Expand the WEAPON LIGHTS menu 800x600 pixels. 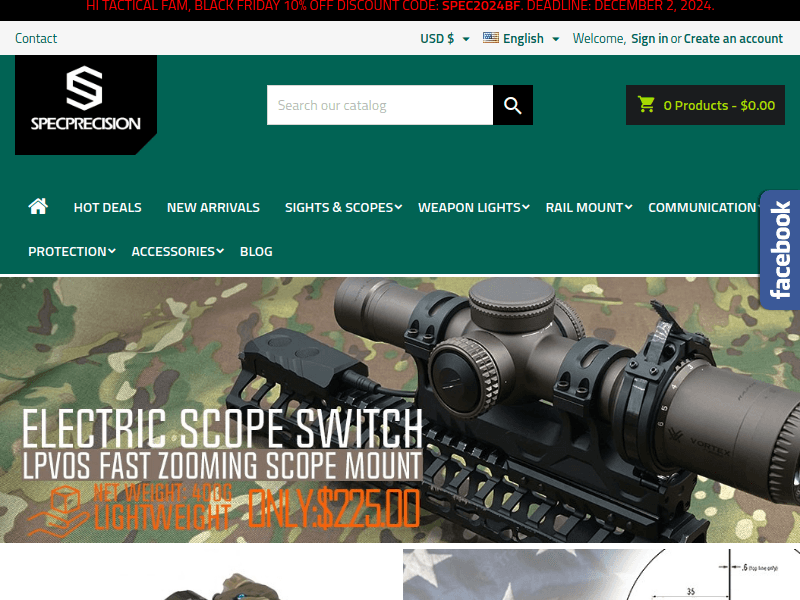(x=468, y=207)
